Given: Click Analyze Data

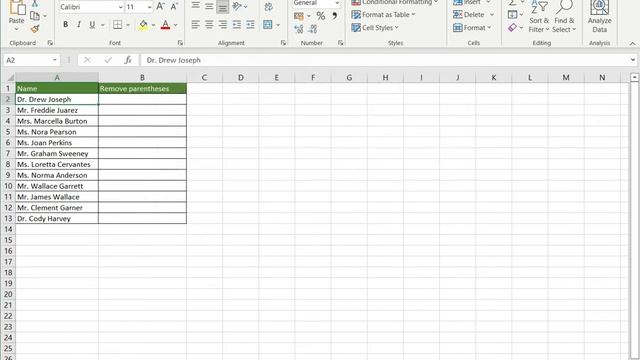Looking at the screenshot, I should click(599, 17).
